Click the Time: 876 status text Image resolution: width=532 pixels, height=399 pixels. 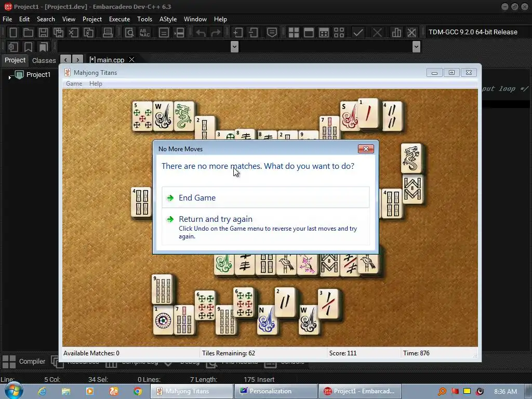(416, 353)
